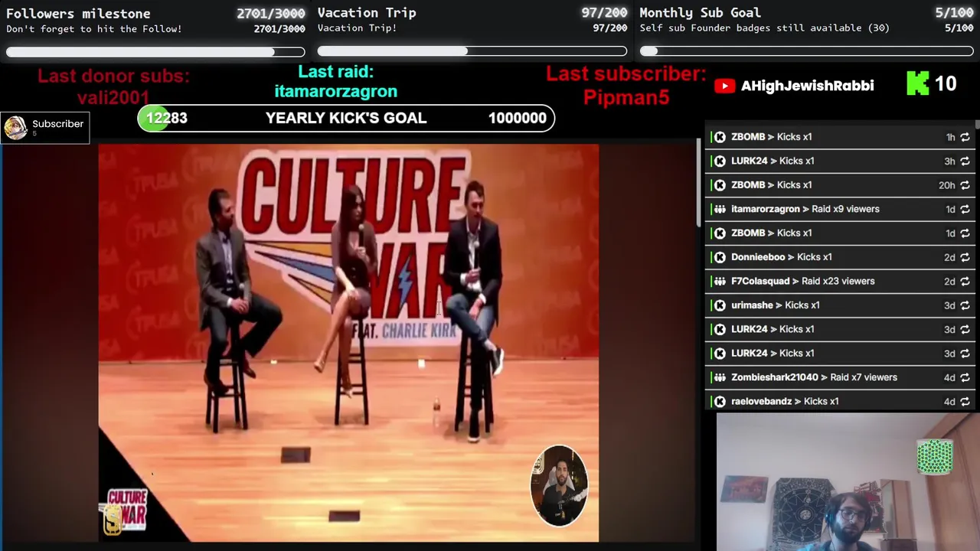Click the Kick icon beside Donnieeboo row
The image size is (980, 551).
720,257
